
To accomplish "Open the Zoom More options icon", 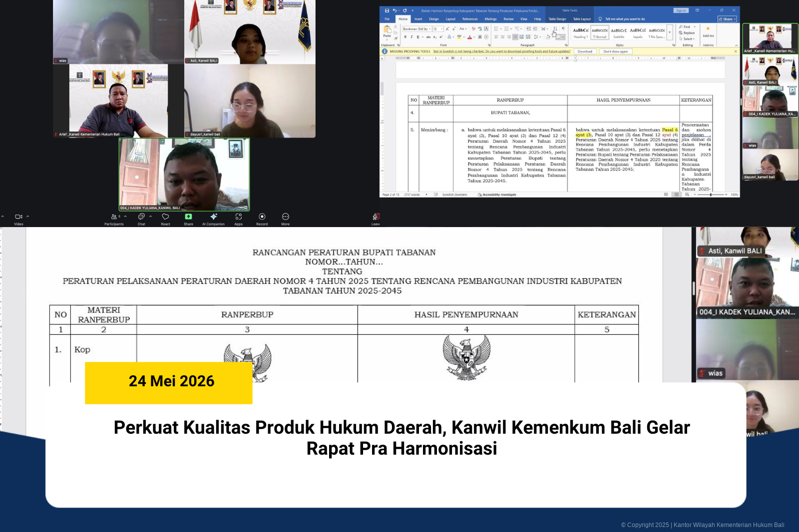I will [x=286, y=217].
